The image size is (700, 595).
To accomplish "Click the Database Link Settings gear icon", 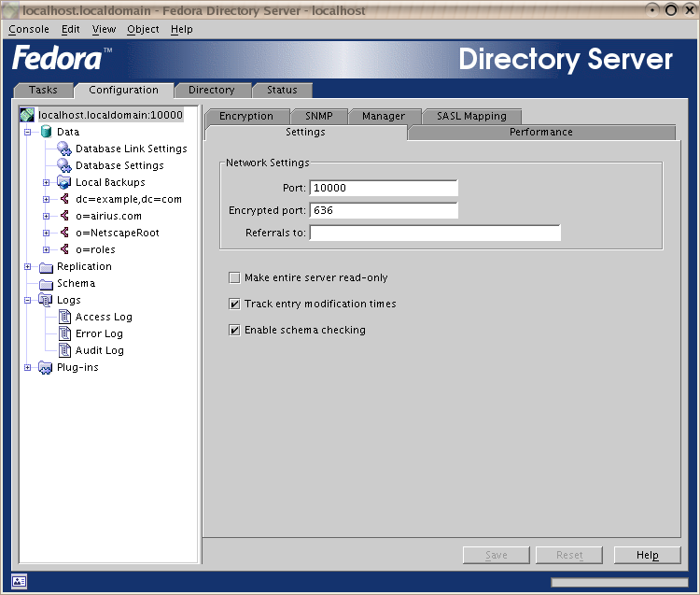I will (64, 149).
